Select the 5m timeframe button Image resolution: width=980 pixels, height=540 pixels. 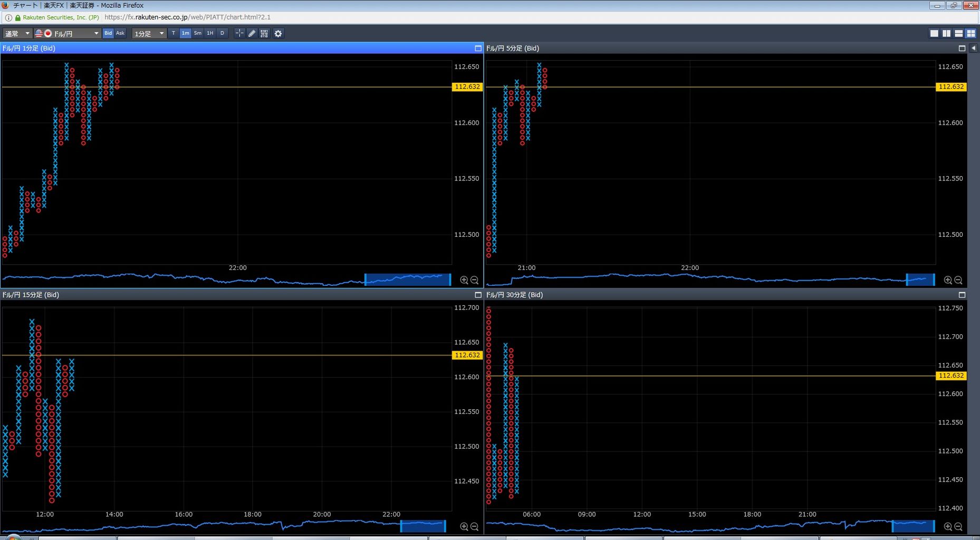pyautogui.click(x=198, y=33)
